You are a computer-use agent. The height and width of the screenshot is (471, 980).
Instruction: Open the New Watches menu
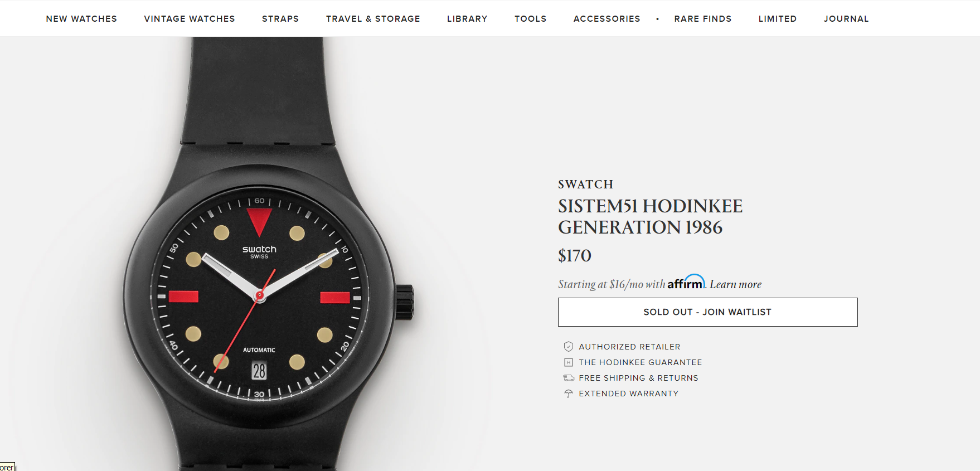coord(81,19)
